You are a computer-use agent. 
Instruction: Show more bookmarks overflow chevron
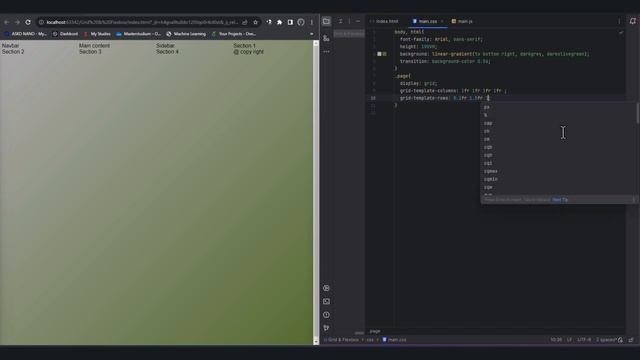point(311,34)
